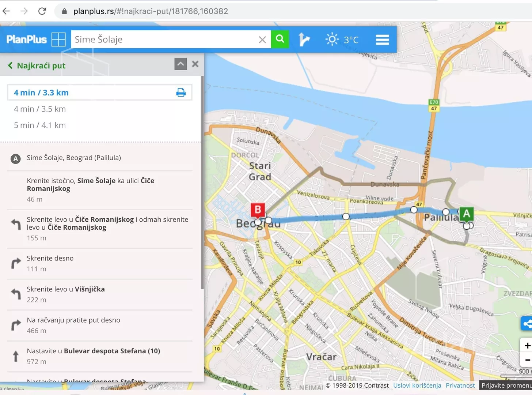This screenshot has width=532, height=395.
Task: Select the 4 min / 3.5 km route
Action: pos(40,109)
